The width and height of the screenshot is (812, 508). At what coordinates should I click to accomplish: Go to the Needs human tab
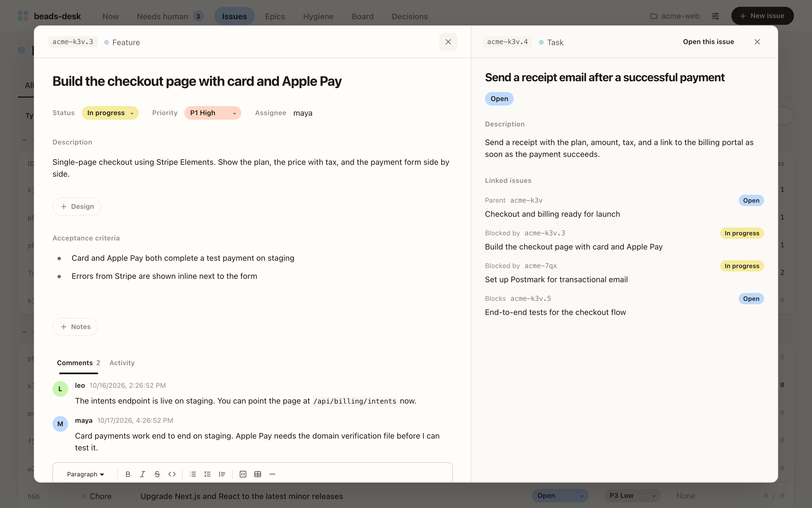(171, 16)
